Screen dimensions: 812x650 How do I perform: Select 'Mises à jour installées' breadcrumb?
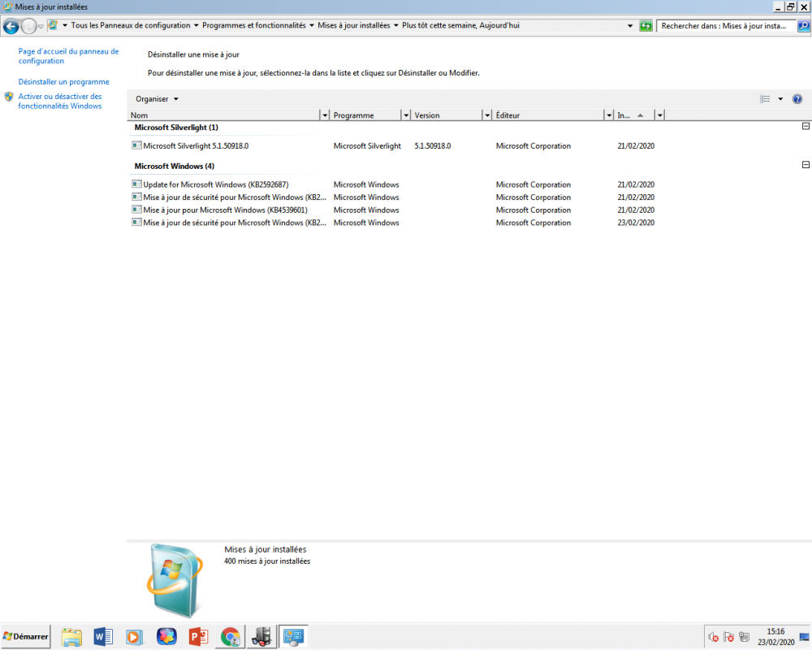pyautogui.click(x=354, y=25)
